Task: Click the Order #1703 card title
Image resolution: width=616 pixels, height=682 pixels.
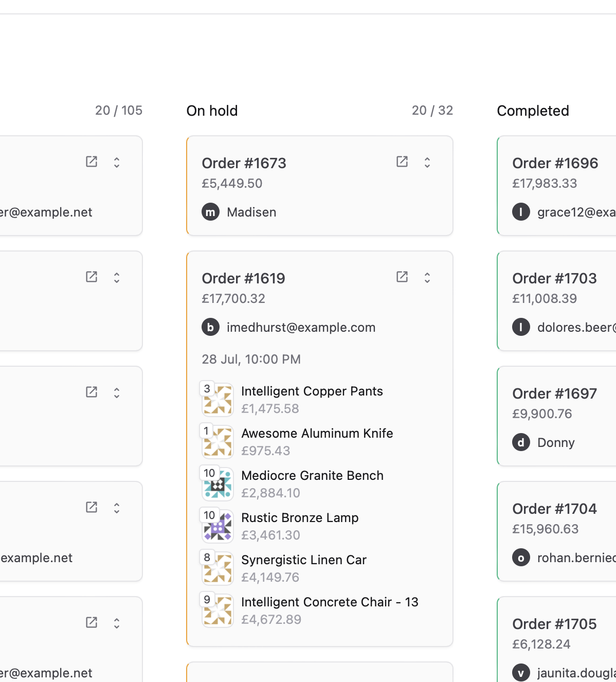Action: click(x=554, y=278)
